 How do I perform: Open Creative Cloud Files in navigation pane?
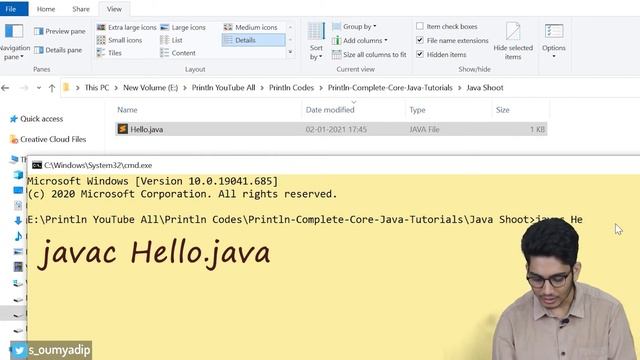(x=48, y=139)
